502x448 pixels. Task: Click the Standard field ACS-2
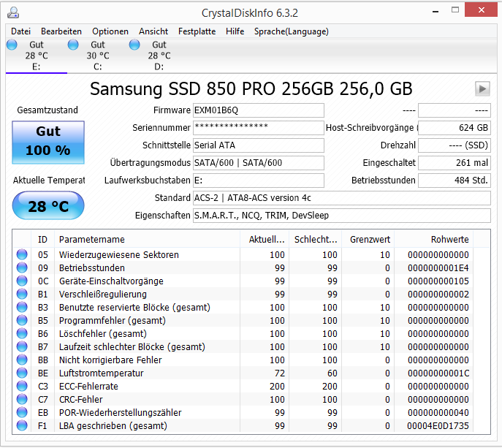click(341, 198)
